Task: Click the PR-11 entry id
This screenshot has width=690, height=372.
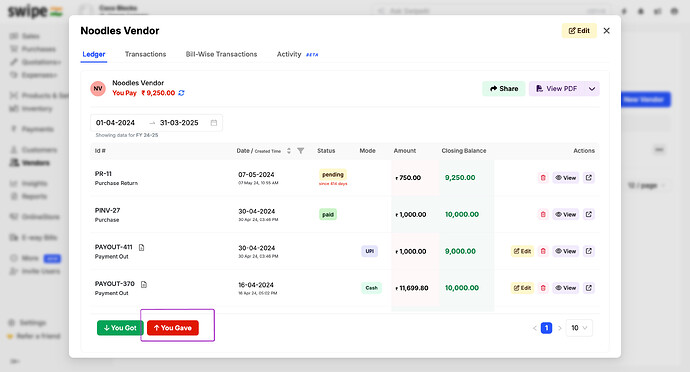Action: 103,174
